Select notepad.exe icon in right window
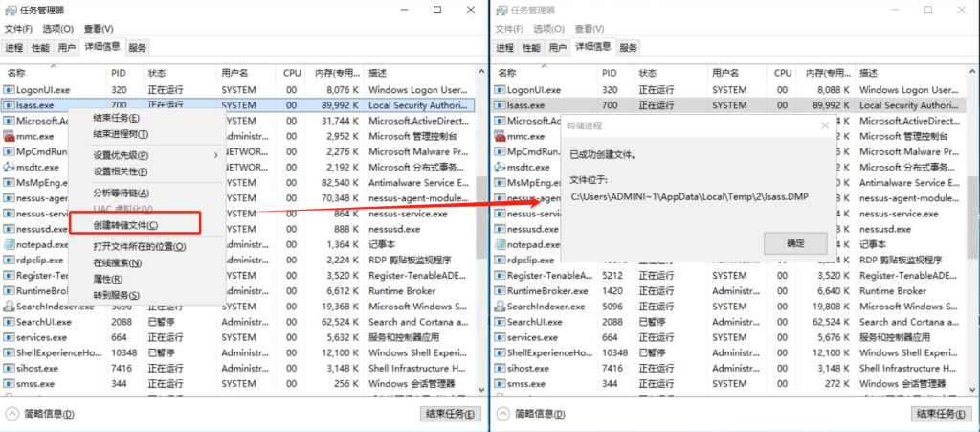 click(x=500, y=244)
